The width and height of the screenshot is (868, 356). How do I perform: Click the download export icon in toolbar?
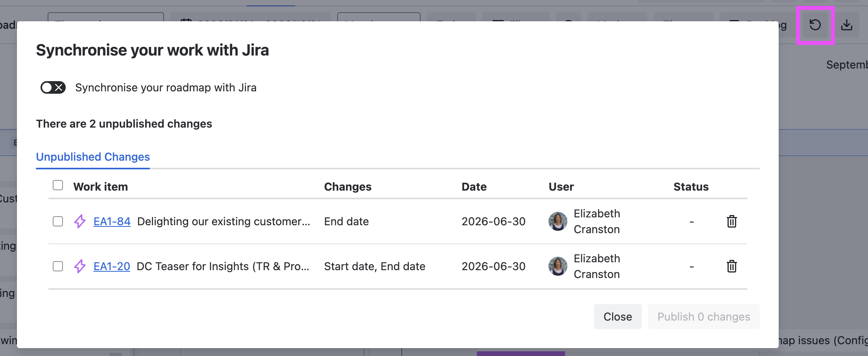click(847, 25)
